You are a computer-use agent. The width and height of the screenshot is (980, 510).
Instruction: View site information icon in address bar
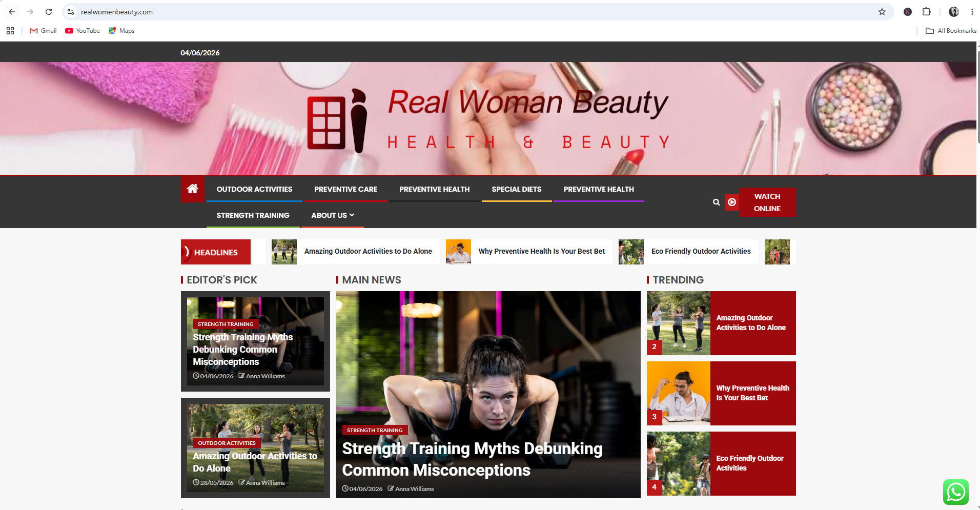pyautogui.click(x=71, y=12)
